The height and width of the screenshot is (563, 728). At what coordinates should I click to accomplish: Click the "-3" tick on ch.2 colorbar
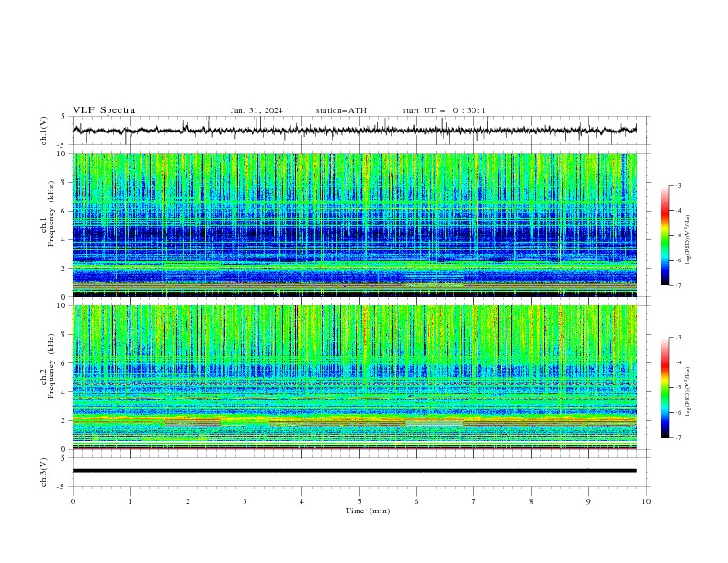[x=678, y=338]
